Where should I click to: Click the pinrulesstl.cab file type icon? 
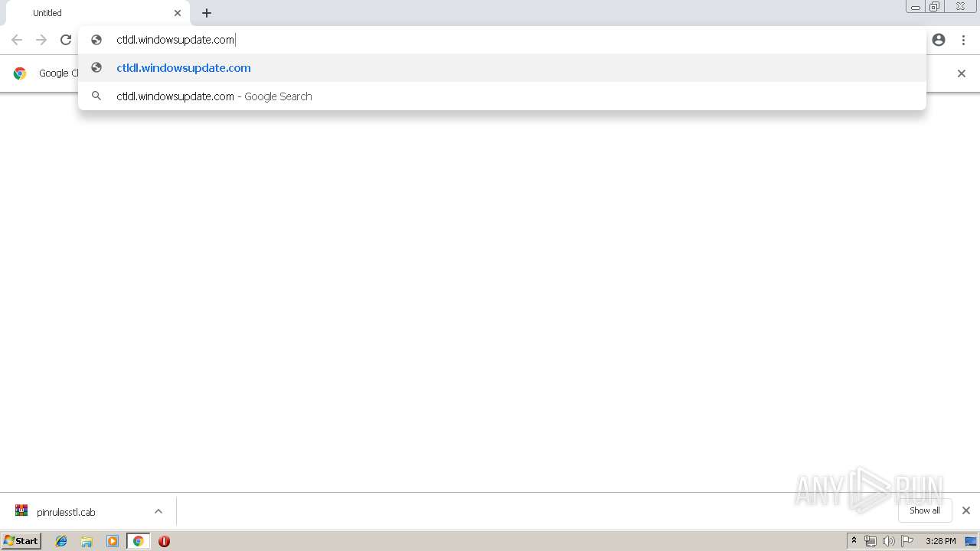[x=21, y=511]
